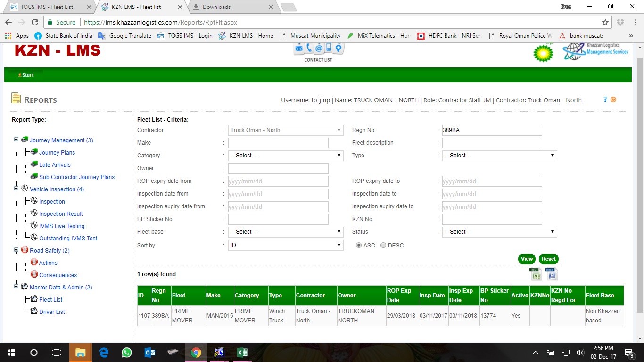Select the ASC sort order radio button
This screenshot has width=644, height=362.
point(359,246)
